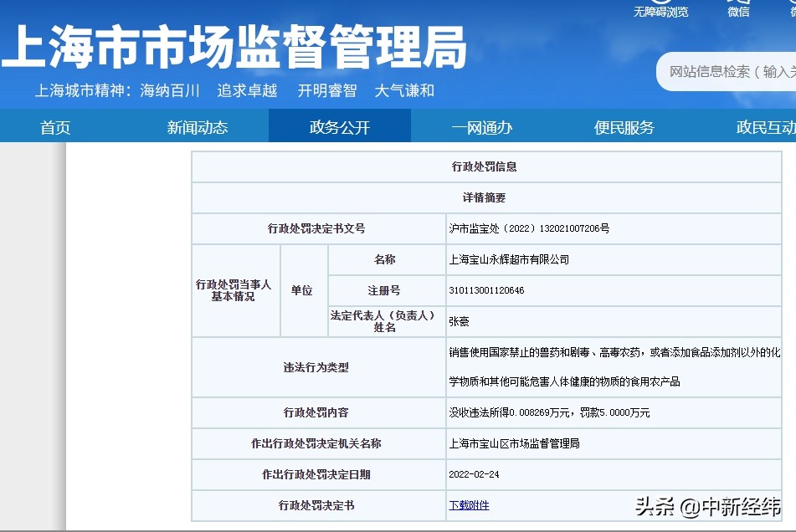Click the slogan text 海纳百川
796x532 pixels.
coord(170,91)
